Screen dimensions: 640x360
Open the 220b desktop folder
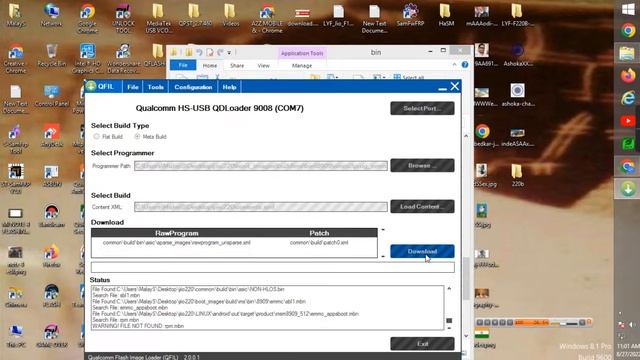click(517, 176)
